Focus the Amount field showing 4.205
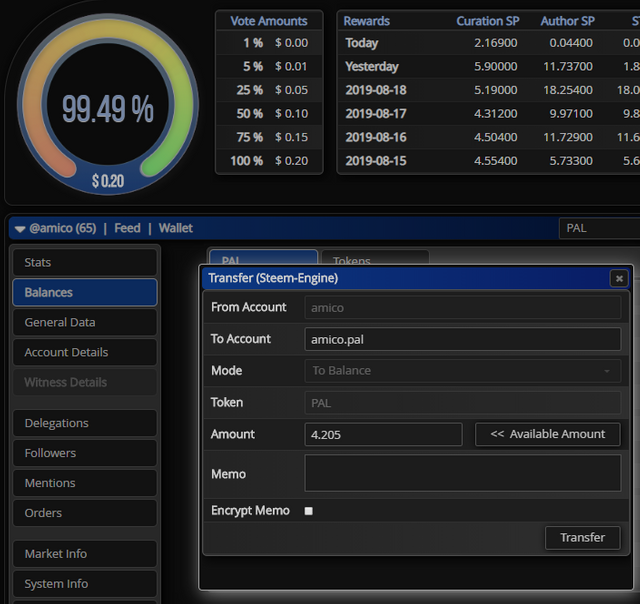This screenshot has height=604, width=640. [383, 434]
